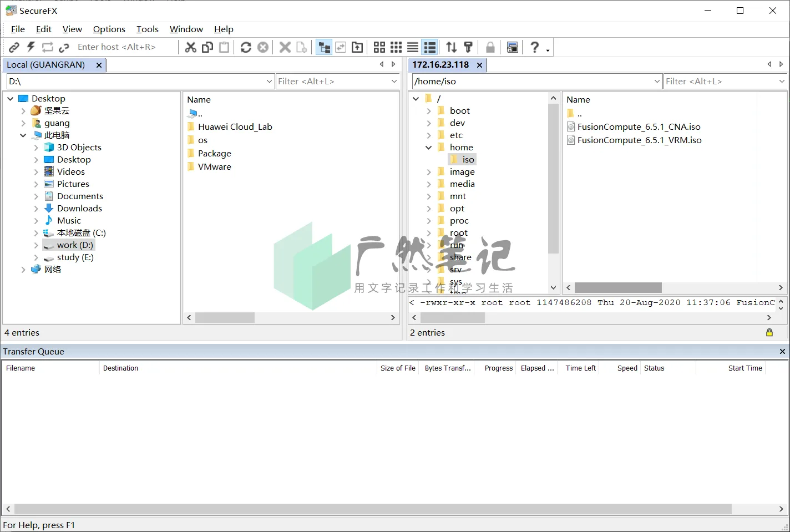Select the 3D Objects tree item
The width and height of the screenshot is (790, 532).
point(79,148)
